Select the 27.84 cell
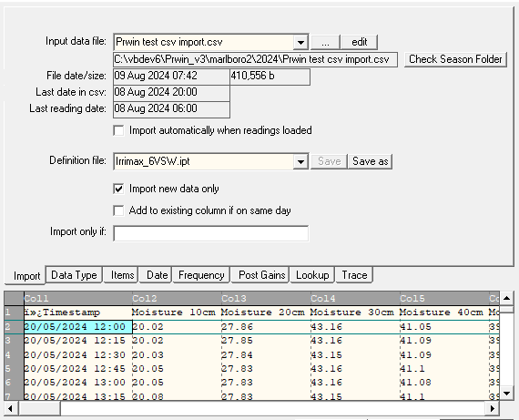 click(x=266, y=355)
